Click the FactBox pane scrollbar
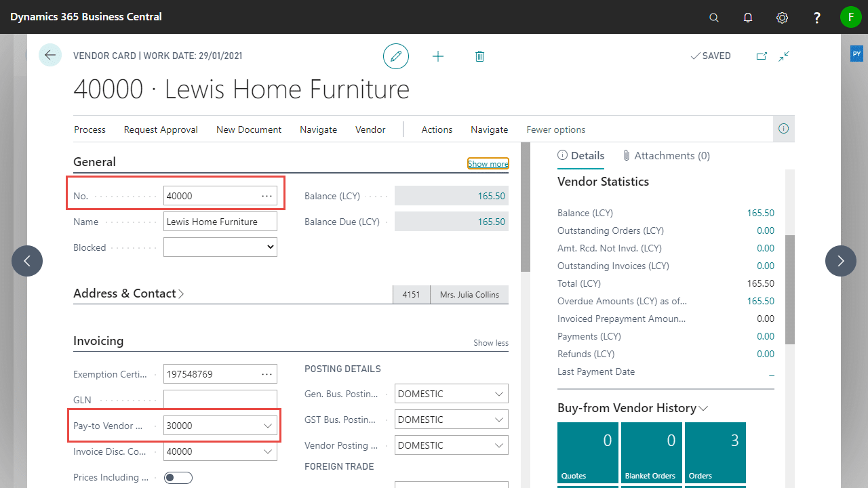The width and height of the screenshot is (868, 488). [790, 290]
